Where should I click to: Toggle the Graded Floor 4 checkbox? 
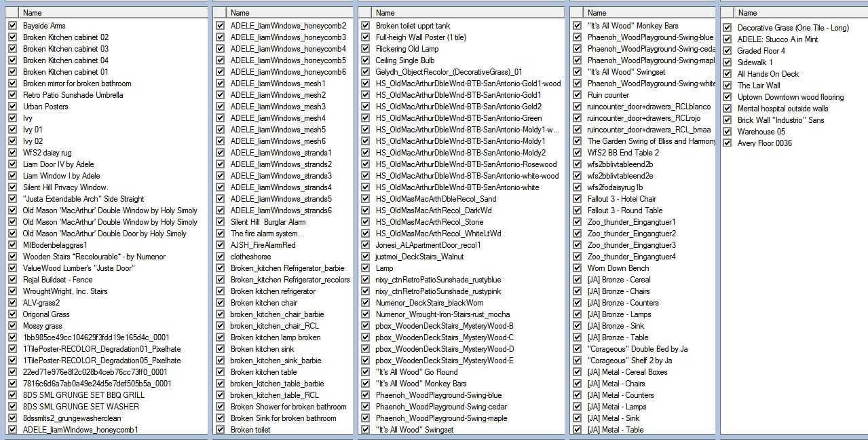[x=728, y=51]
